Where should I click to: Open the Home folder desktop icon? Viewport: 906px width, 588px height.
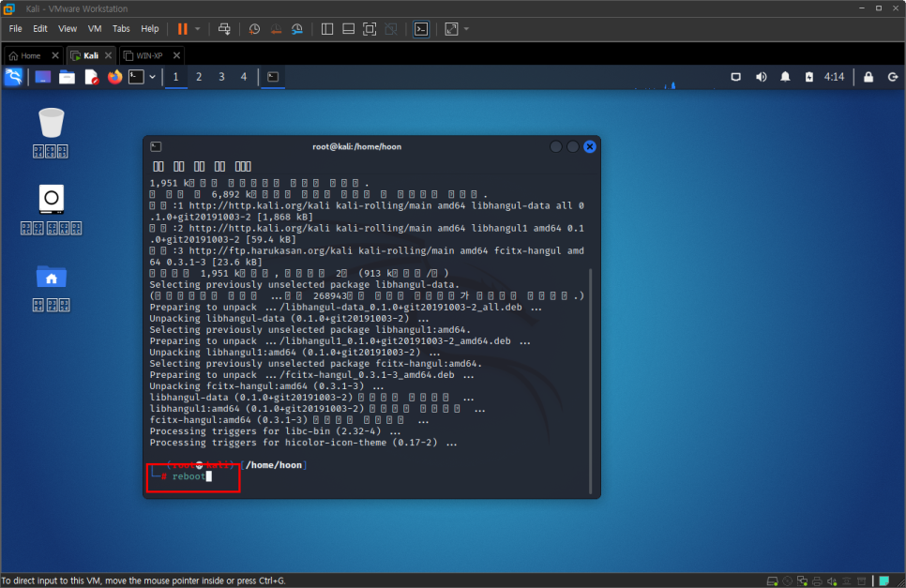coord(51,288)
